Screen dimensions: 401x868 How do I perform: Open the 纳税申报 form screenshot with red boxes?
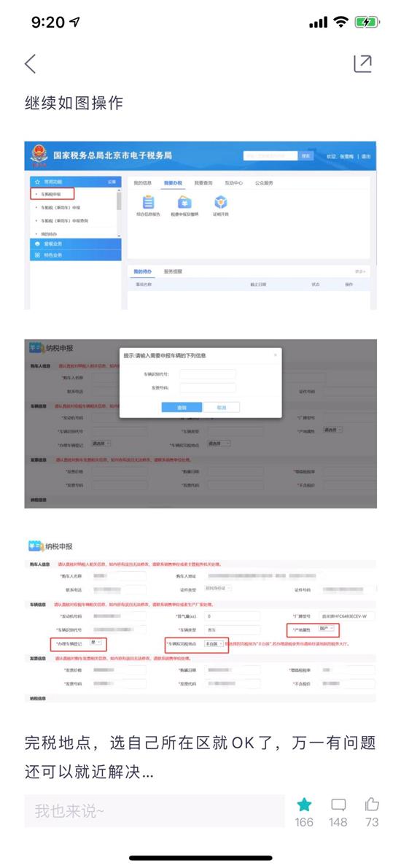click(200, 619)
